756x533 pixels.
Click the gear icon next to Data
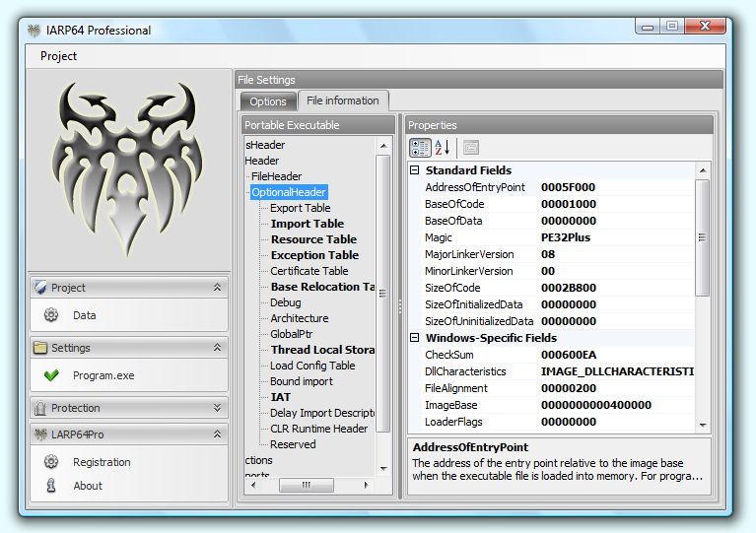point(51,315)
